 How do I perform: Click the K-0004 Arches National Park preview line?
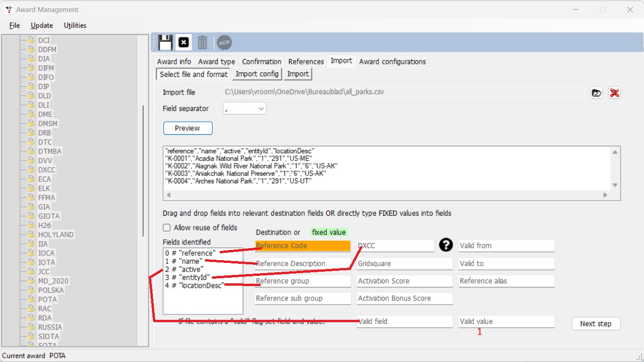click(x=238, y=181)
